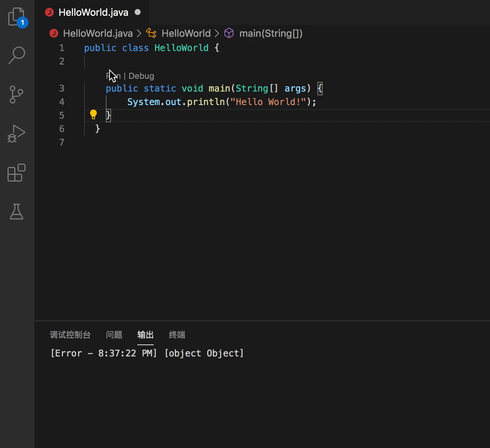The height and width of the screenshot is (448, 490).
Task: Open the Run and Debug view
Action: [x=17, y=134]
